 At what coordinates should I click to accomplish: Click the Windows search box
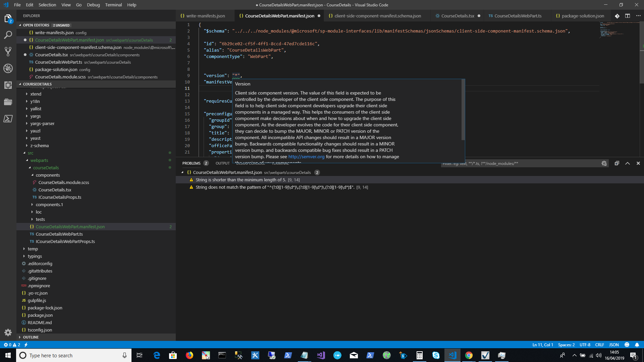tap(74, 355)
